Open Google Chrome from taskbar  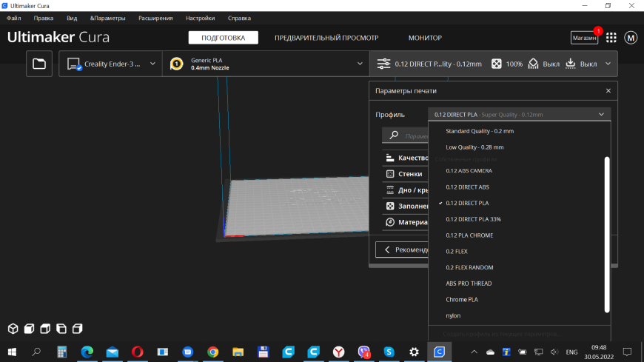pos(212,352)
